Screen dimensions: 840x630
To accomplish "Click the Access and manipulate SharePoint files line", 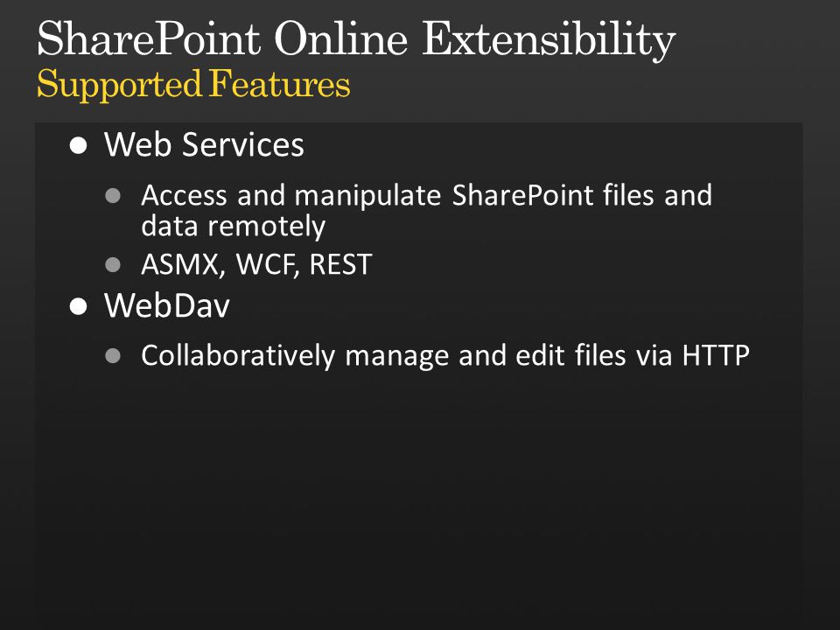I will pyautogui.click(x=426, y=195).
